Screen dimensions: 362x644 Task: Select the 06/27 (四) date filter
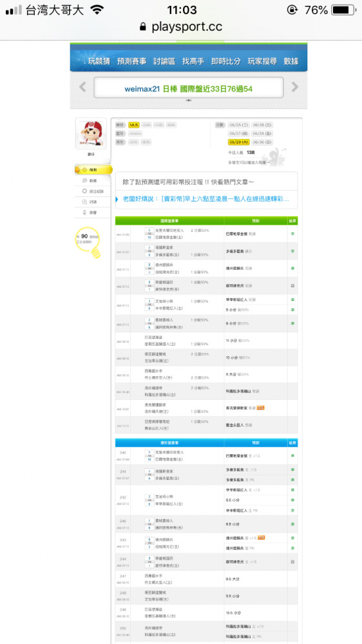tap(239, 133)
